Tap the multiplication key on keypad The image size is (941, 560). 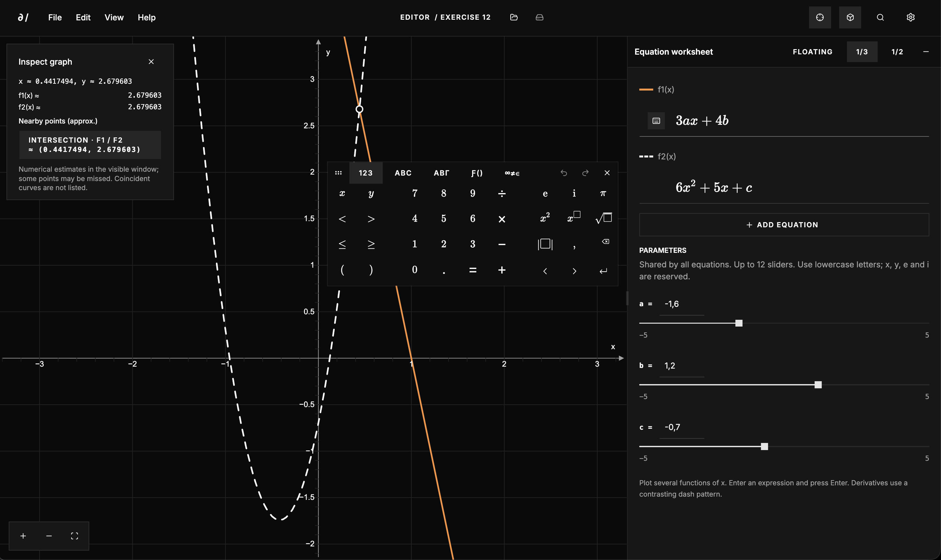tap(502, 219)
